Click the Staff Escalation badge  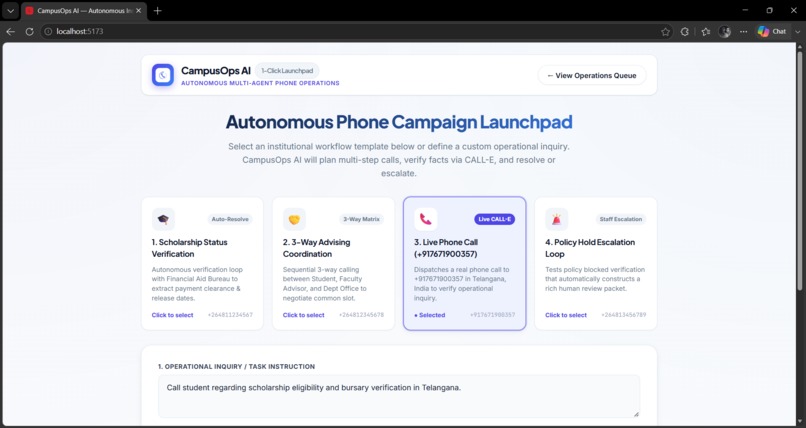tap(621, 219)
